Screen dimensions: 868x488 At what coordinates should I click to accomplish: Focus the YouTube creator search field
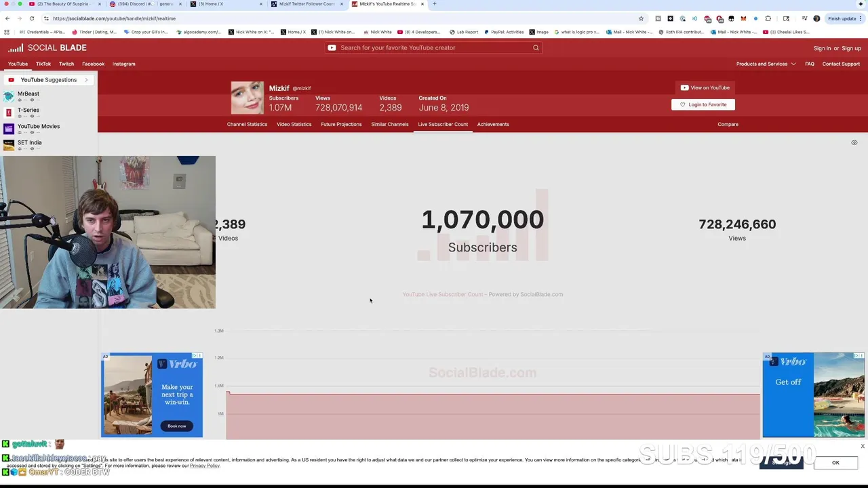[433, 47]
